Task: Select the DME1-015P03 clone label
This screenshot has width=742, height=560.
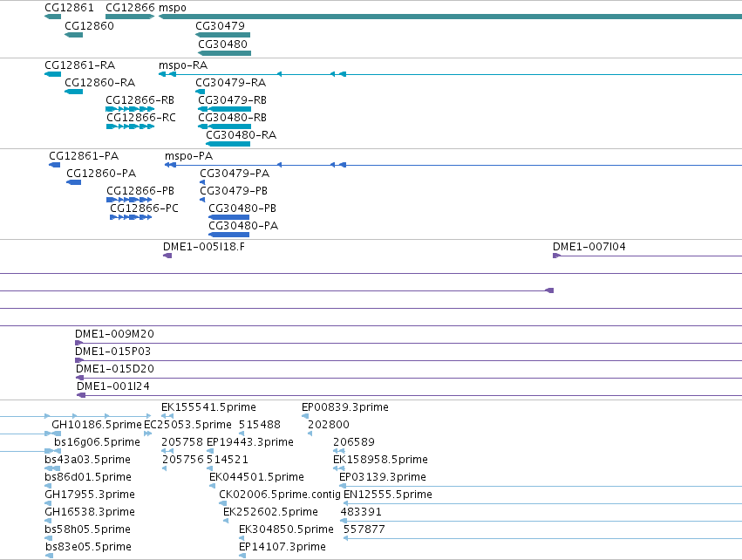Action: click(113, 352)
